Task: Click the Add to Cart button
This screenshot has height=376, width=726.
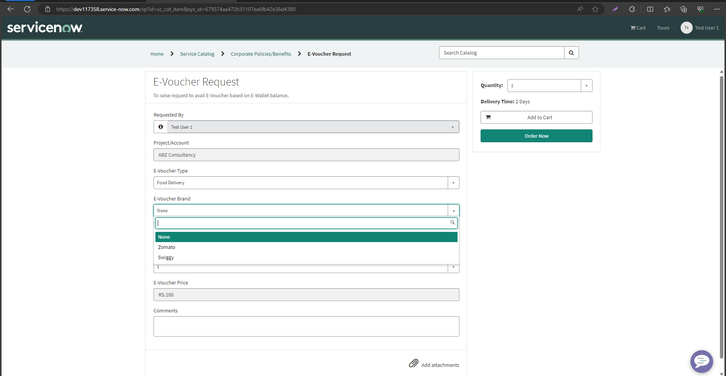Action: 536,117
